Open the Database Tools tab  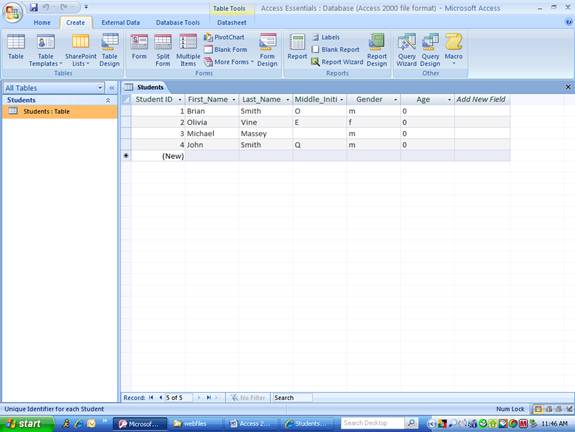coord(178,23)
